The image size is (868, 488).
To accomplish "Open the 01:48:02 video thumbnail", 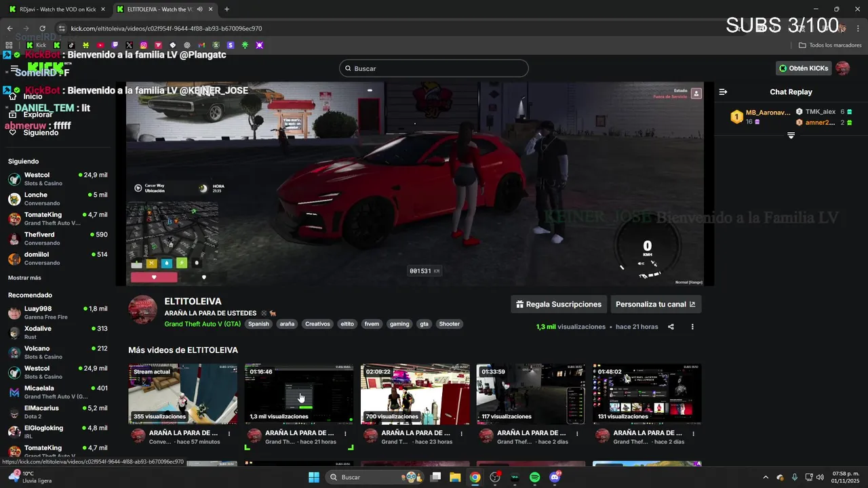I will (647, 394).
